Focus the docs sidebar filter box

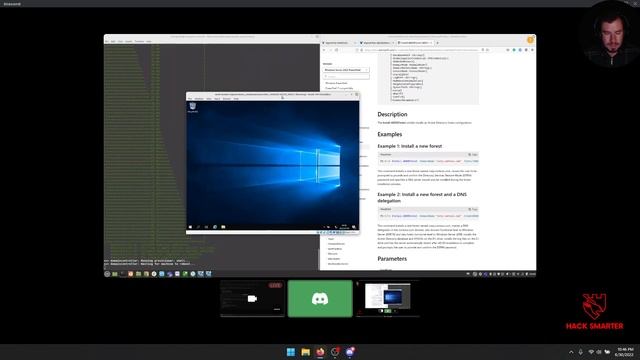coord(346,76)
